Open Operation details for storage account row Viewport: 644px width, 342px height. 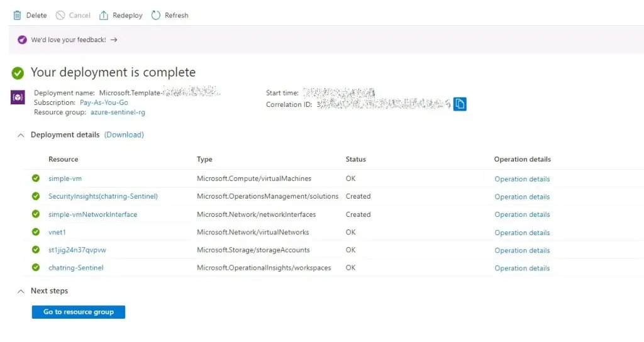point(522,250)
